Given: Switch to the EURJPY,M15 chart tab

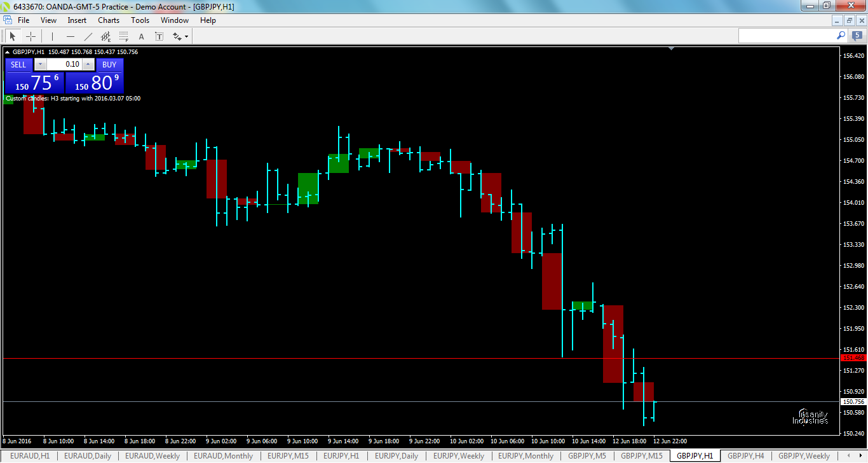Looking at the screenshot, I should 288,456.
